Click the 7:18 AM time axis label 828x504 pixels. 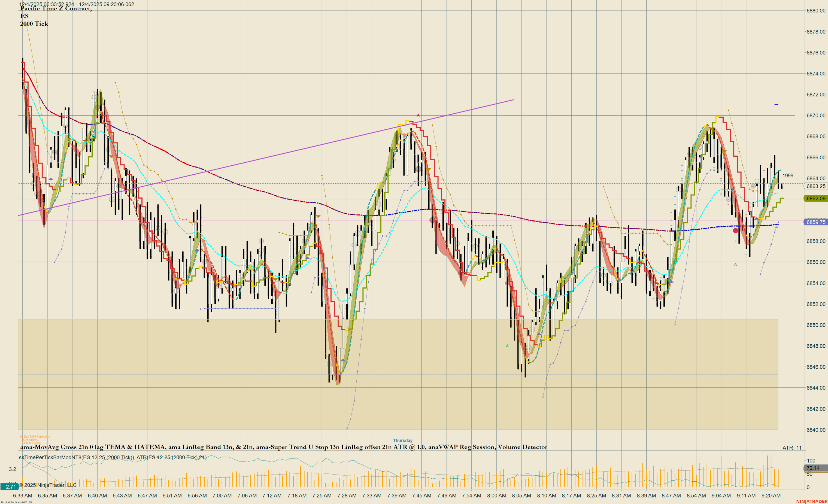tap(297, 496)
